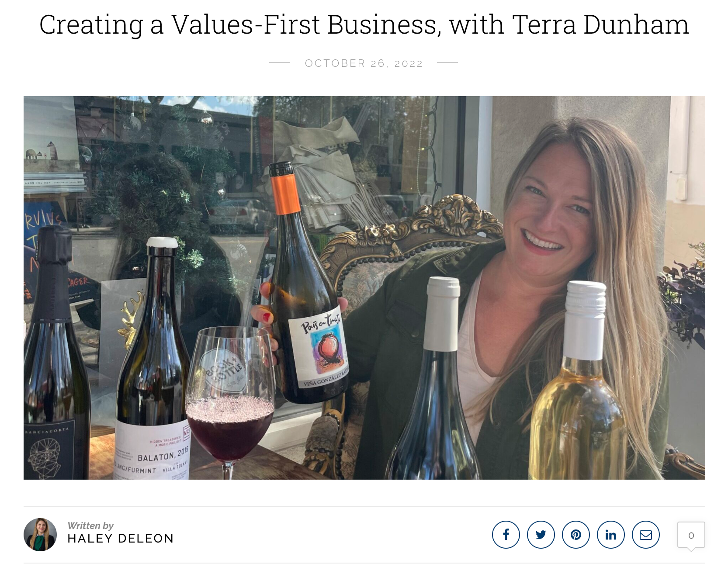Image resolution: width=728 pixels, height=574 pixels.
Task: Share the article on Twitter
Action: coord(541,535)
